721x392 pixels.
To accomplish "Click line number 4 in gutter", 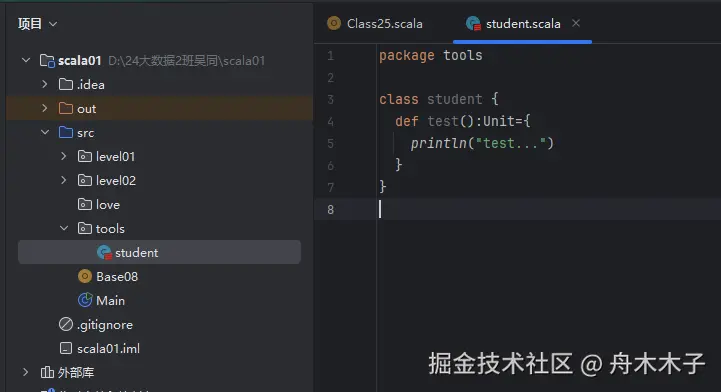I will 330,121.
